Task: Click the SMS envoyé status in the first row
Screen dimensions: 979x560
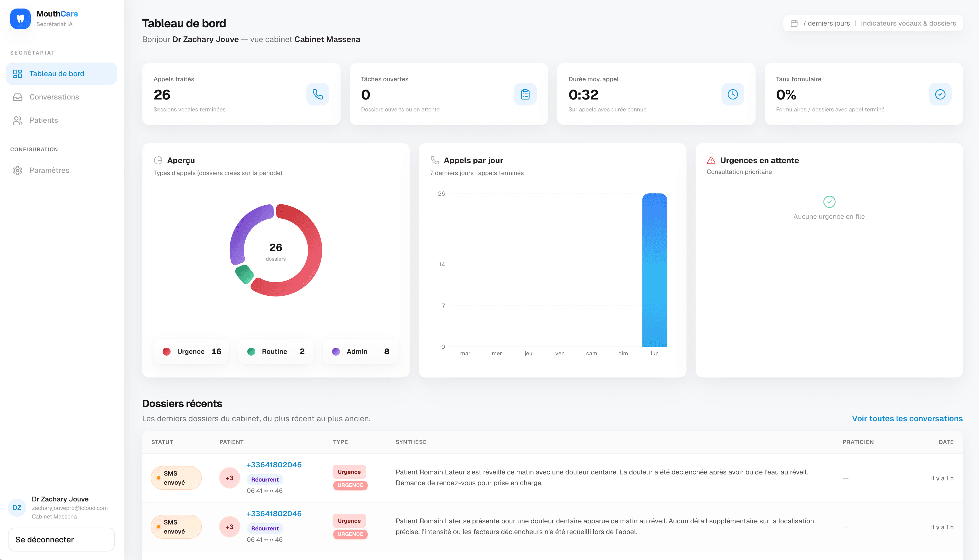Action: 176,478
